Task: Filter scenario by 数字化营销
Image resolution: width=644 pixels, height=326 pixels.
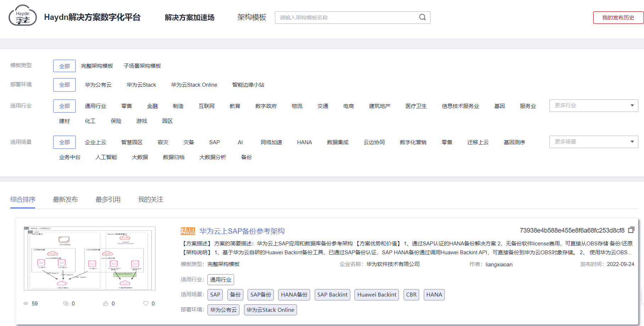Action: point(413,142)
